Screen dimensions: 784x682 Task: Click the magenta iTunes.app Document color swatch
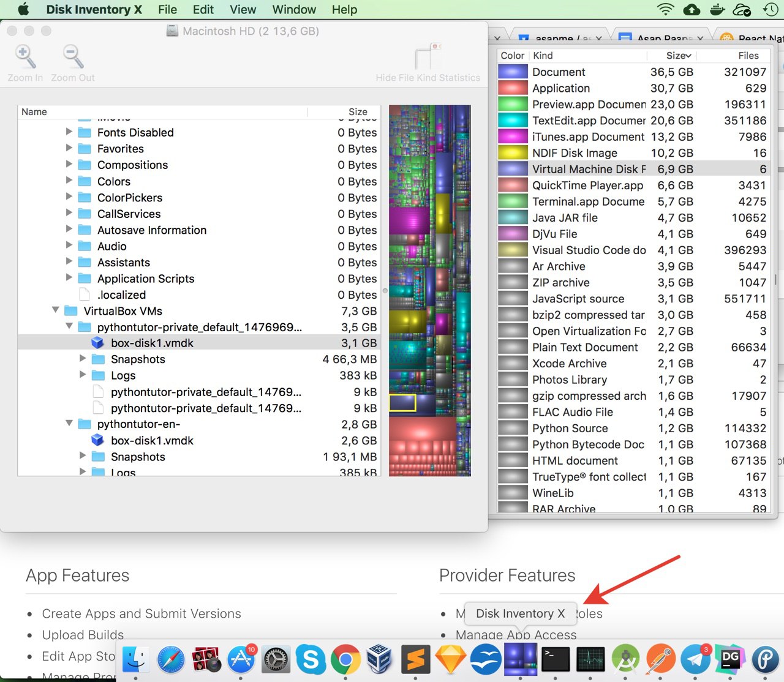(513, 137)
